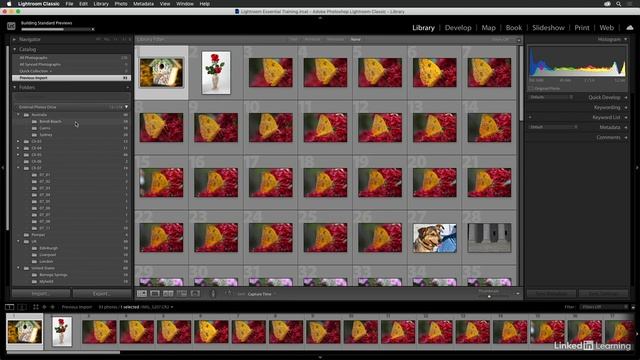Expand the Comments panel
The image size is (640, 360).
626,138
